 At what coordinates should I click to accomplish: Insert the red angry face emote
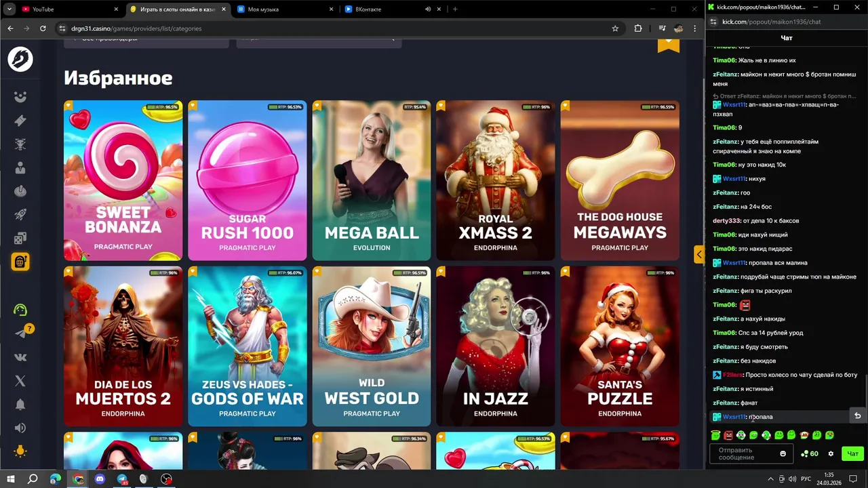tap(728, 435)
